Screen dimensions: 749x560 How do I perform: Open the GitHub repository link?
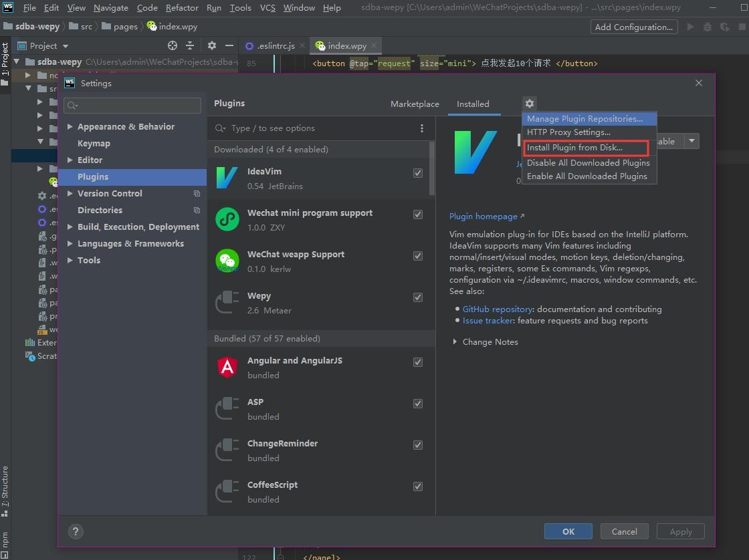tap(498, 309)
